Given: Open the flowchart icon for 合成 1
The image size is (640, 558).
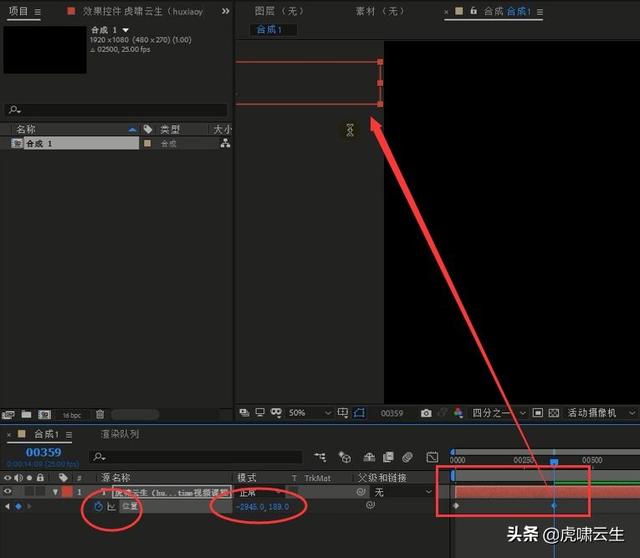Looking at the screenshot, I should coord(225,143).
